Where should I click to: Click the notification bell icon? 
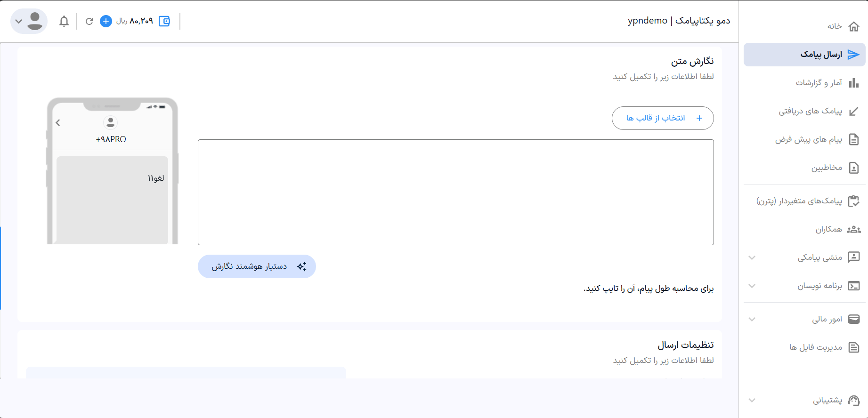click(64, 21)
